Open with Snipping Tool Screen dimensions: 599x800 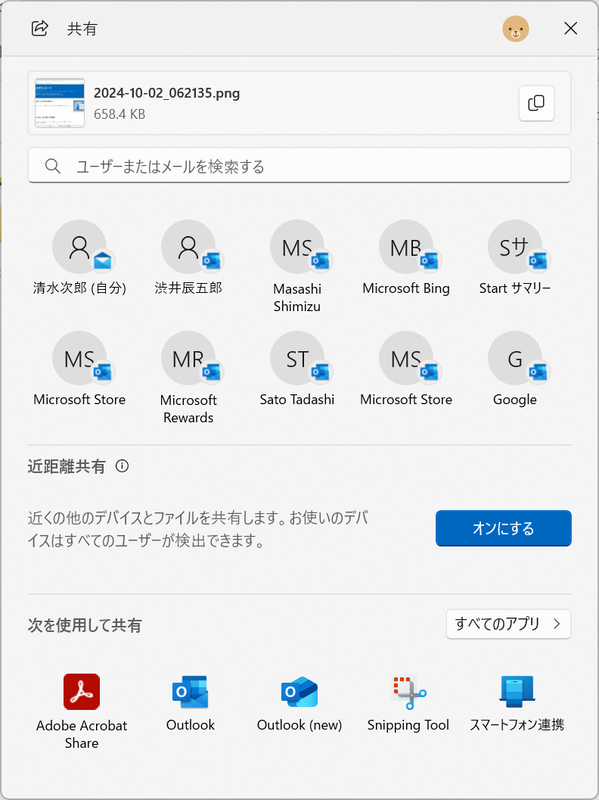[408, 703]
